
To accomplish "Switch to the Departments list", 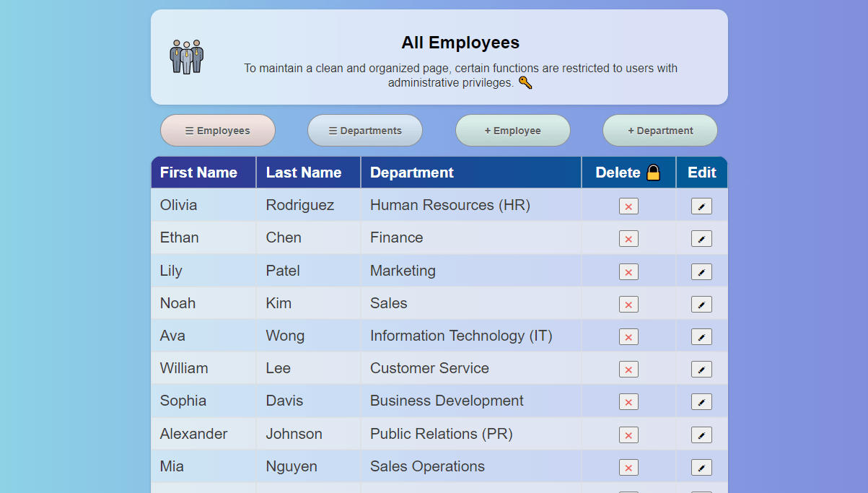I will (x=365, y=131).
